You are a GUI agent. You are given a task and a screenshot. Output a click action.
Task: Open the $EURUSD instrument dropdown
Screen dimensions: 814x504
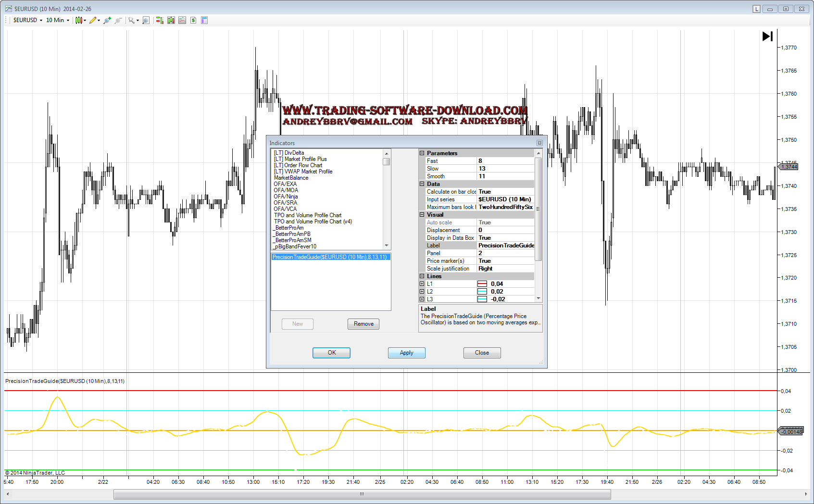[28, 20]
